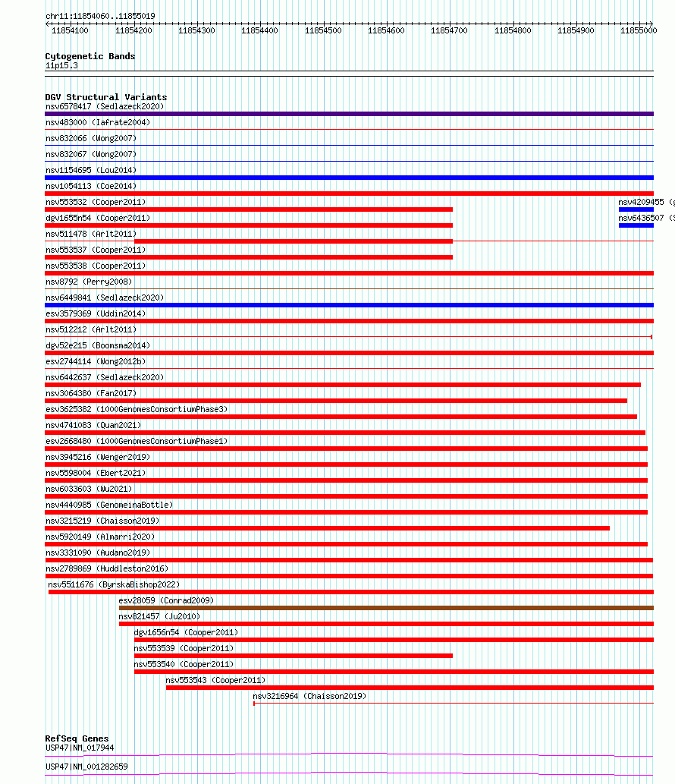The width and height of the screenshot is (675, 784).
Task: Open variant nsv6442637 (Sedlazeck2020)
Action: [105, 377]
